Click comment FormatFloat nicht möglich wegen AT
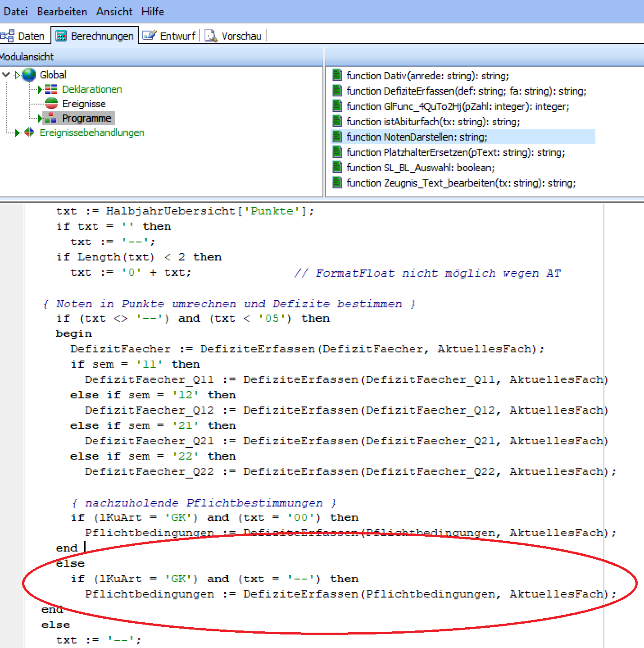 coord(428,273)
